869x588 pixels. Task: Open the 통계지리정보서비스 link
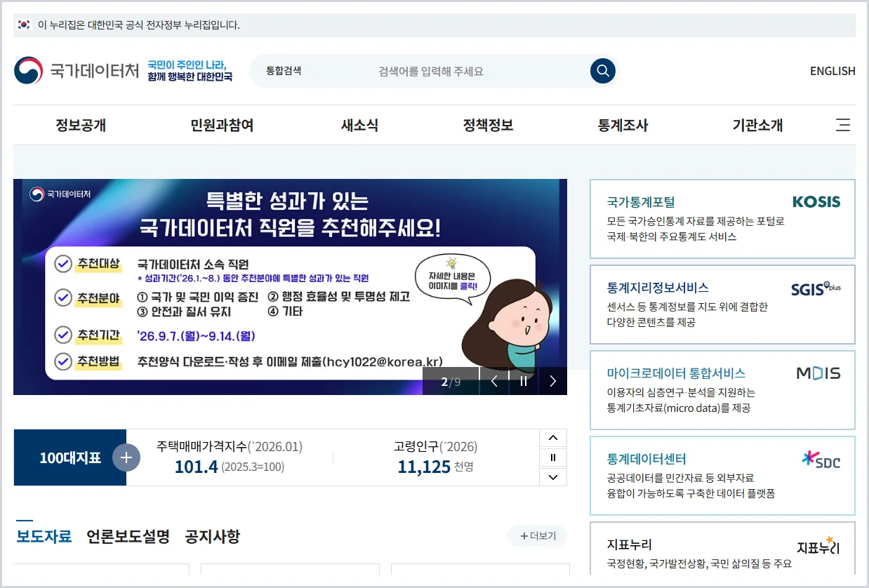(x=658, y=288)
